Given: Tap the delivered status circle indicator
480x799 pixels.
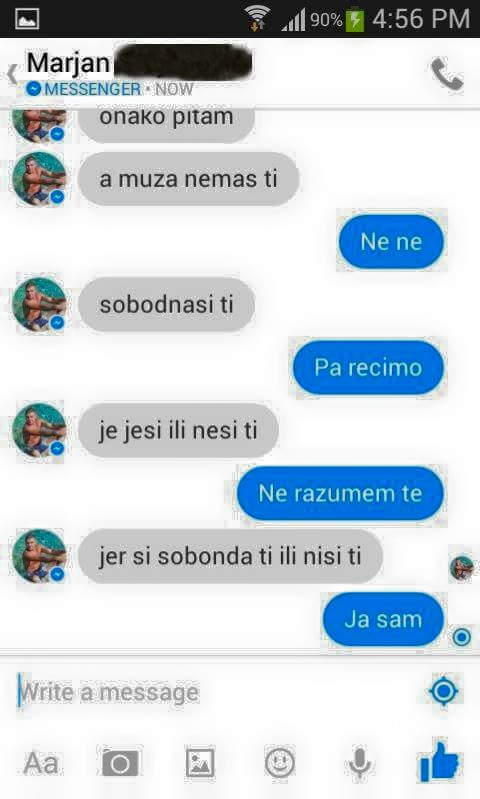Looking at the screenshot, I should coord(462,637).
